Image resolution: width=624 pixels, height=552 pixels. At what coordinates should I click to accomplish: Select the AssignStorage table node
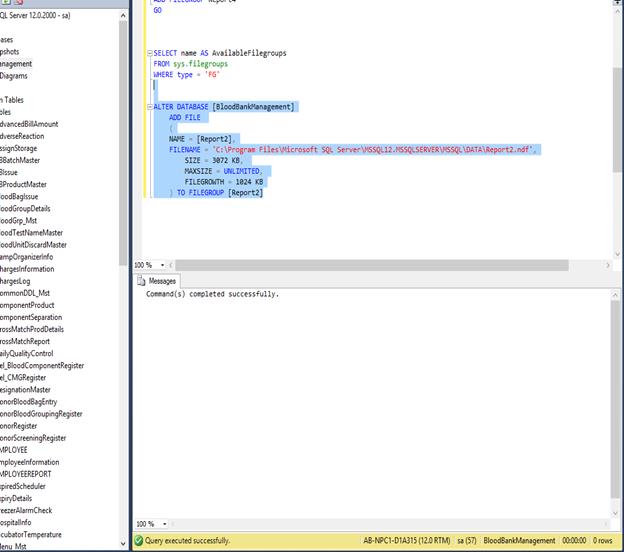[18, 148]
